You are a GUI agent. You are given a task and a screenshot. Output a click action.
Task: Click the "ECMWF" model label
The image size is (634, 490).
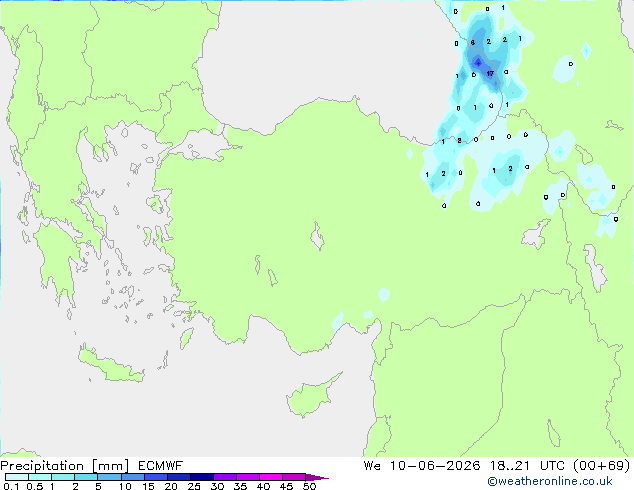tap(161, 466)
